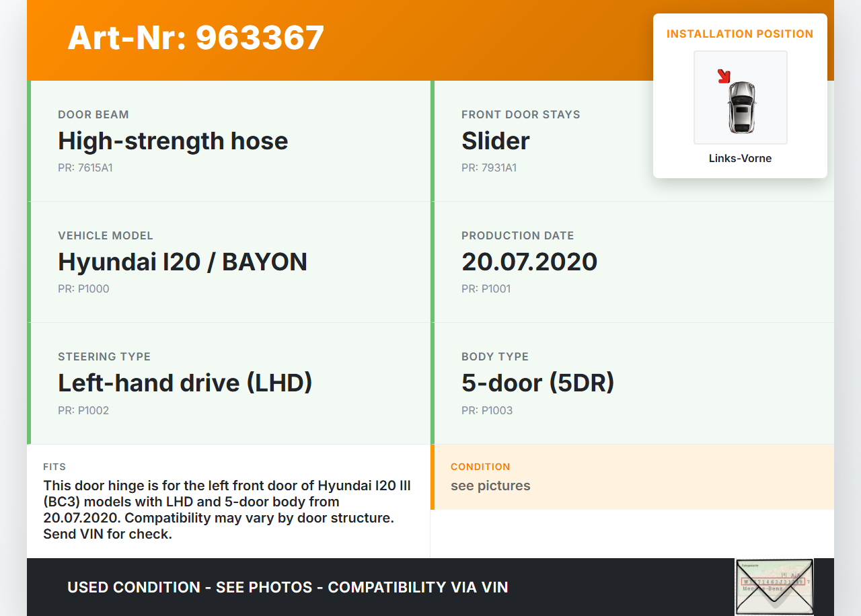Image resolution: width=861 pixels, height=616 pixels.
Task: Click the Hyundai I20 / BAYON model value
Action: (x=182, y=262)
